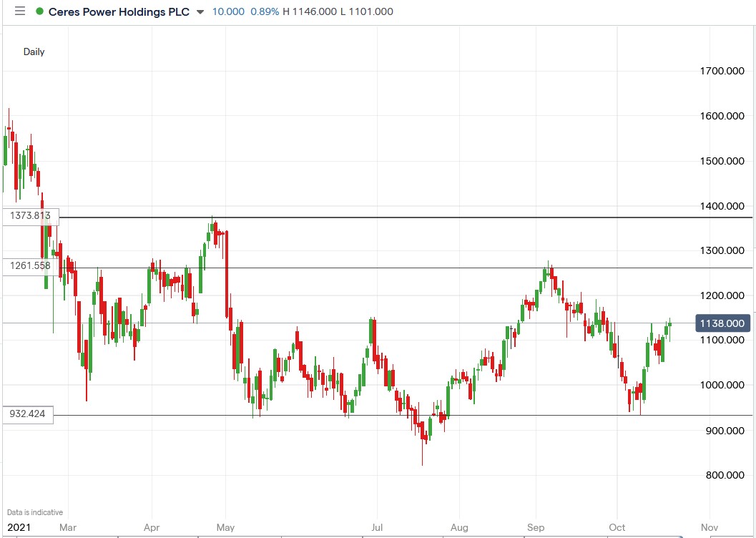Viewport: 756px width, 538px height.
Task: Select the 2021 year label
Action: (x=19, y=527)
